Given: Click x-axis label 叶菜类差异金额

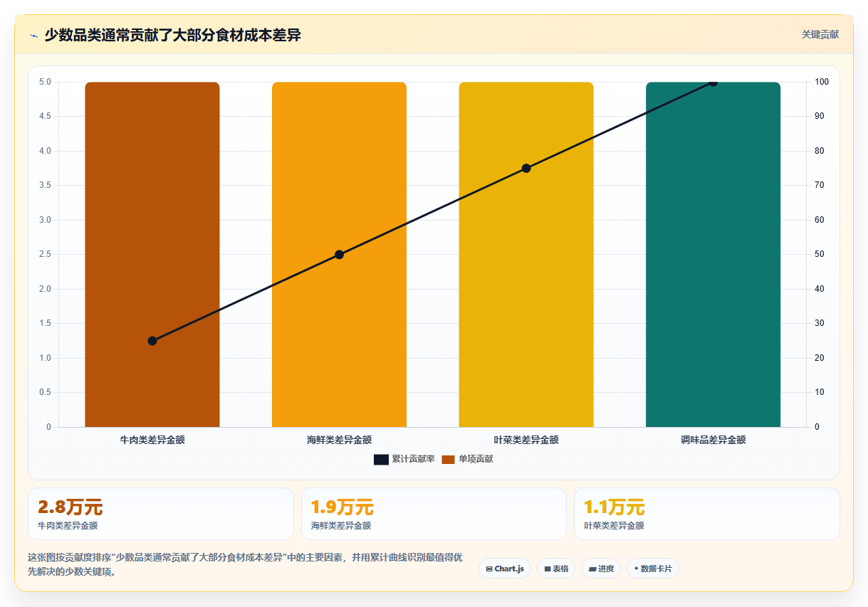Looking at the screenshot, I should click(x=526, y=440).
